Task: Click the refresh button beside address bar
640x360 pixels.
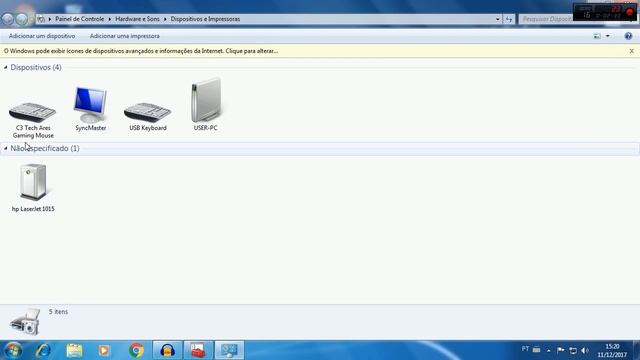Action: tap(509, 19)
